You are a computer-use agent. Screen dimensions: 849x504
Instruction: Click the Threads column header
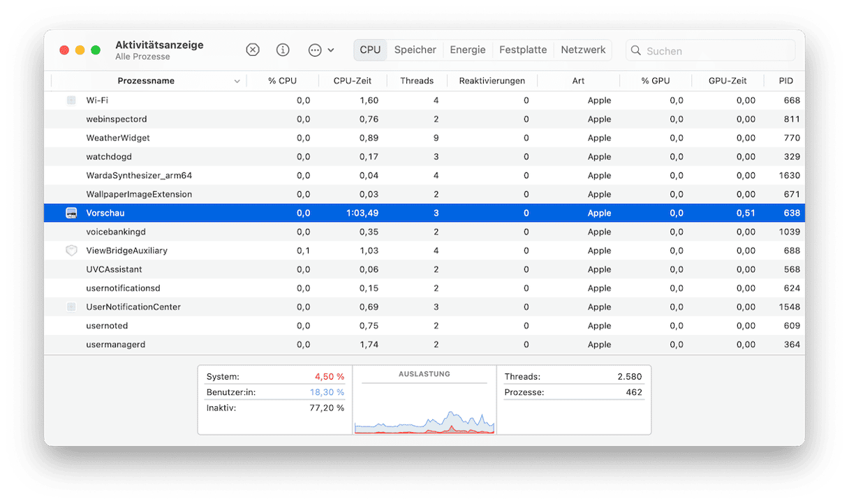pos(417,81)
